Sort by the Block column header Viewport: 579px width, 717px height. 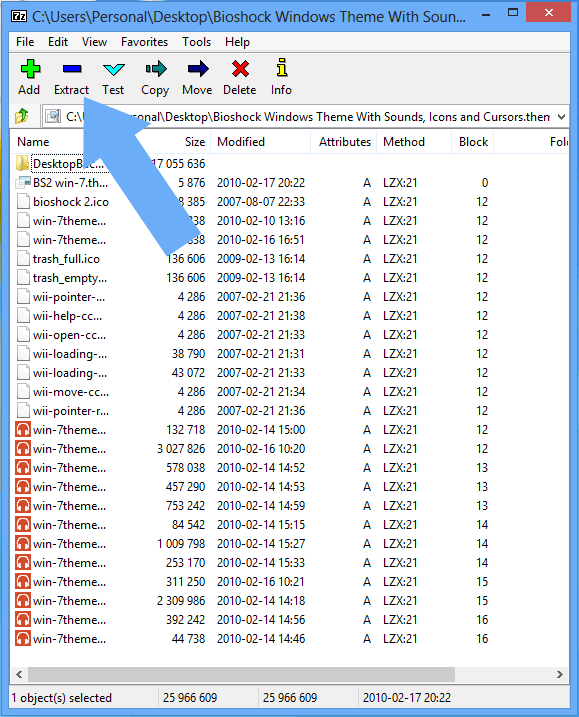(473, 142)
